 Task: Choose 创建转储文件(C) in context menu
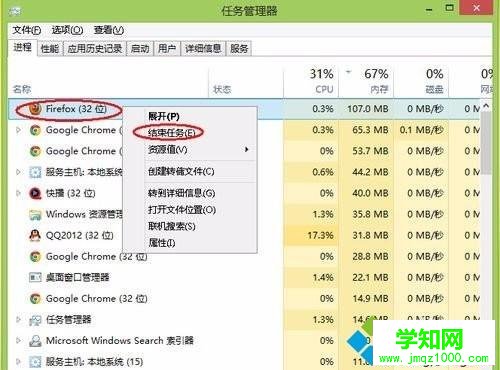(x=181, y=172)
